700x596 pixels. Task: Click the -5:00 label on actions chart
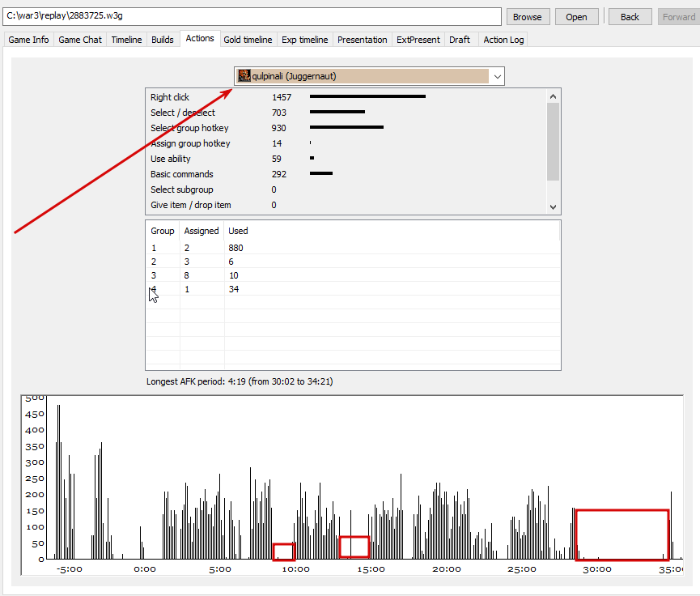(70, 569)
